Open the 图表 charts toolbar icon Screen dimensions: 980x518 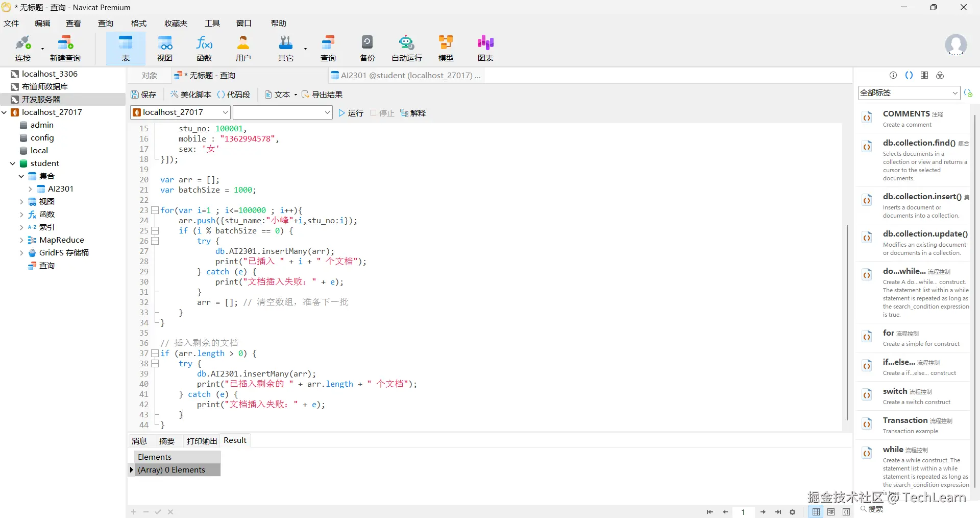(x=485, y=48)
